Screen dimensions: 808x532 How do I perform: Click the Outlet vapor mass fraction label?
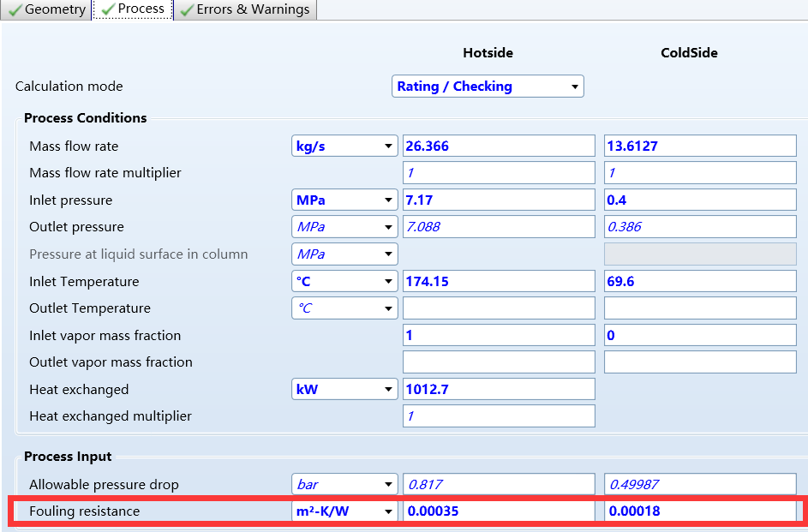(111, 362)
